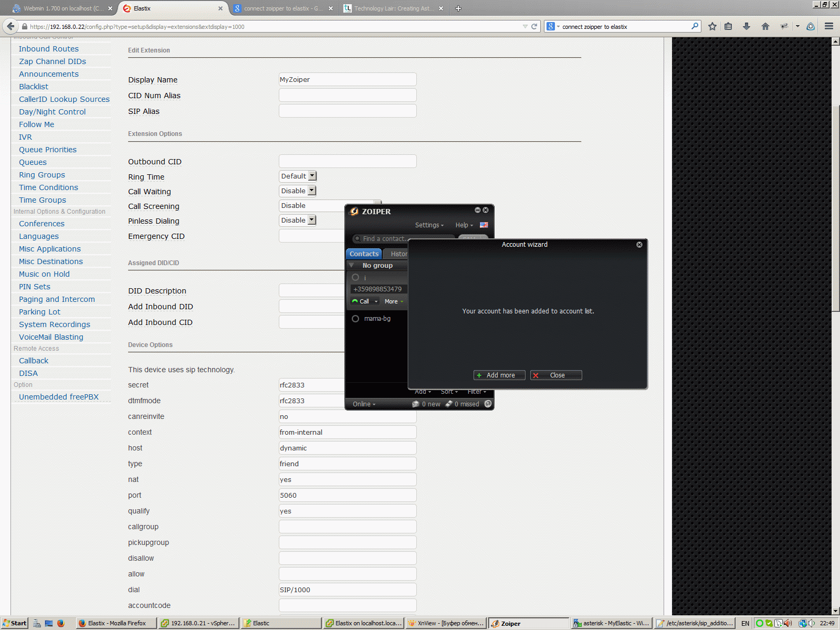Open the Windows Start menu
This screenshot has height=630, width=840.
(14, 623)
